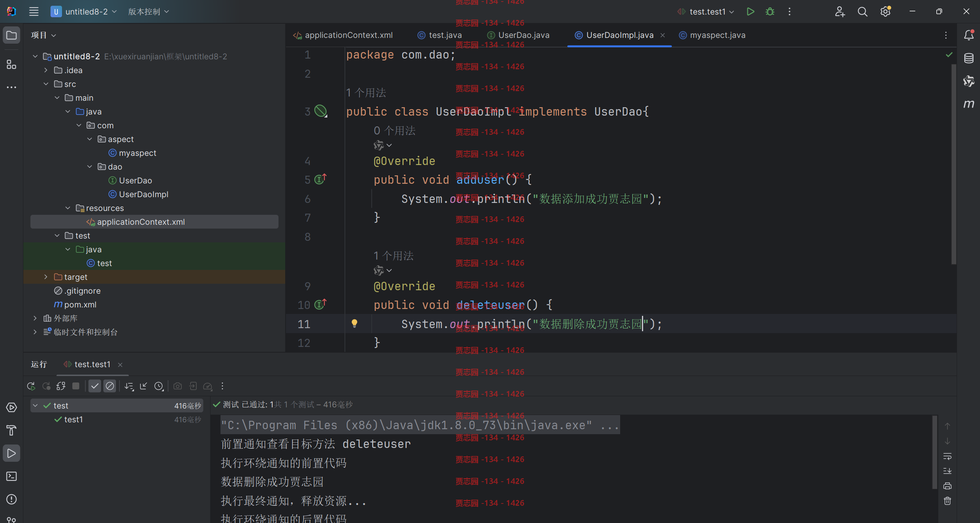980x523 pixels.
Task: Go to implemented adduser gutter icon
Action: click(x=320, y=179)
